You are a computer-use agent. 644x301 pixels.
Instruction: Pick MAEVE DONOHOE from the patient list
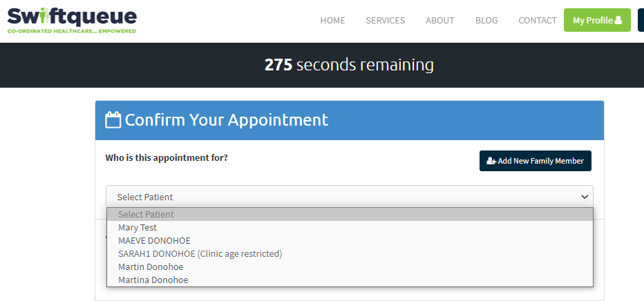tap(154, 240)
